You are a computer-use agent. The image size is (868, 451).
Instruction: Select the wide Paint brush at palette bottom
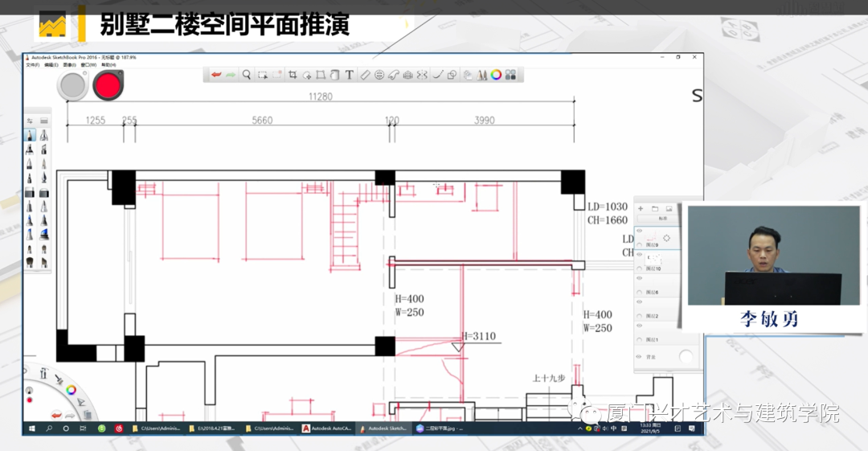coord(30,262)
